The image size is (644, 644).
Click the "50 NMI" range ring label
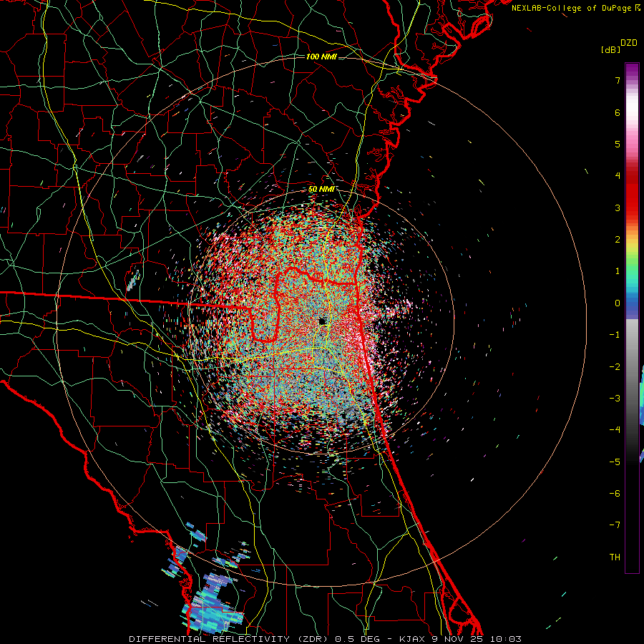[321, 189]
